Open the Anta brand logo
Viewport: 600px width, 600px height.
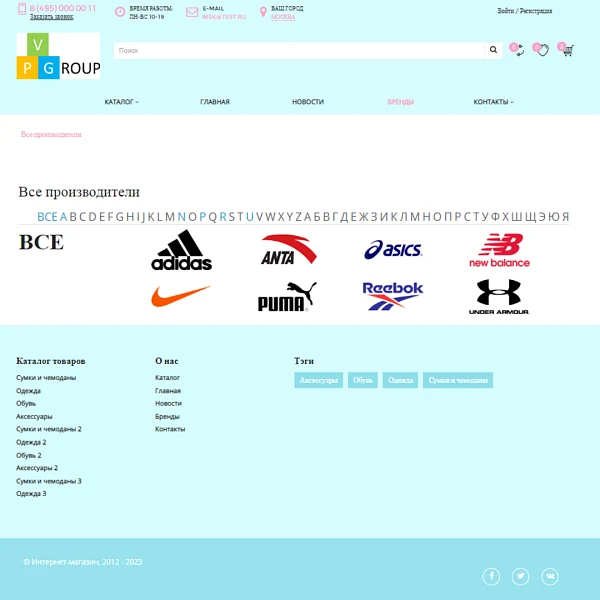289,250
